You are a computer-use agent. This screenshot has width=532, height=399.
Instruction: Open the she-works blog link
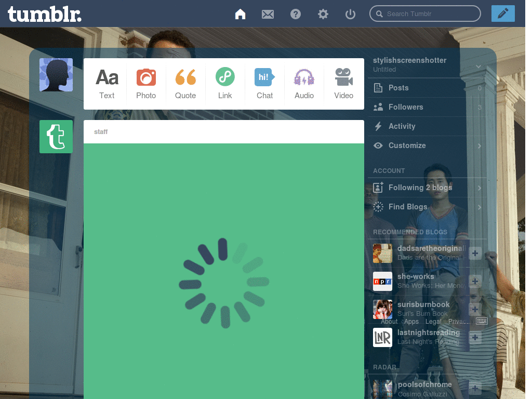coord(416,276)
